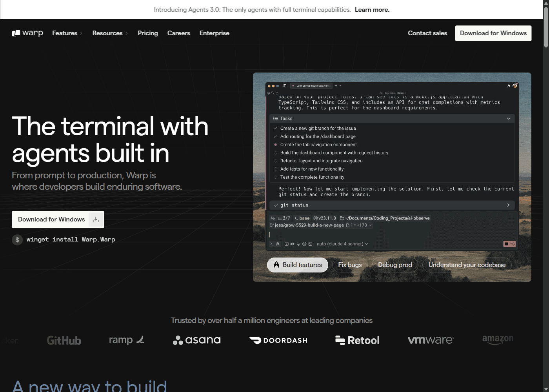Select the Fix bugs tab
This screenshot has height=392, width=549.
[350, 265]
